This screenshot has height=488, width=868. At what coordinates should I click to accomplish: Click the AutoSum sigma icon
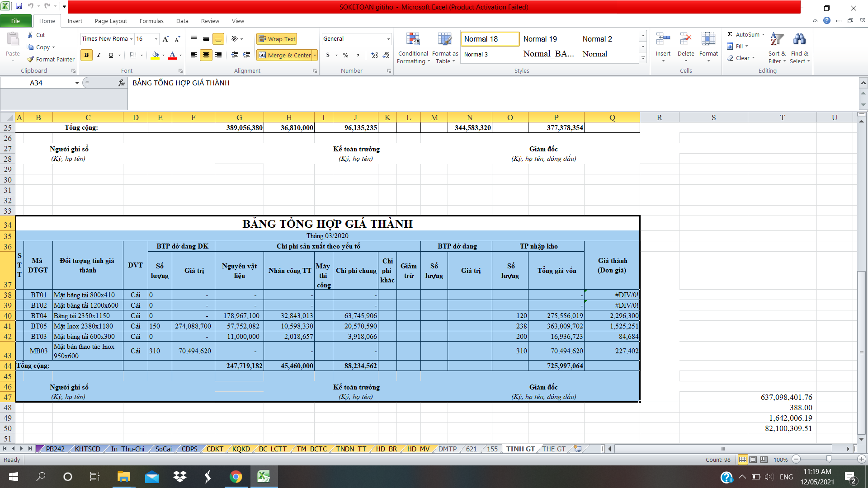730,34
